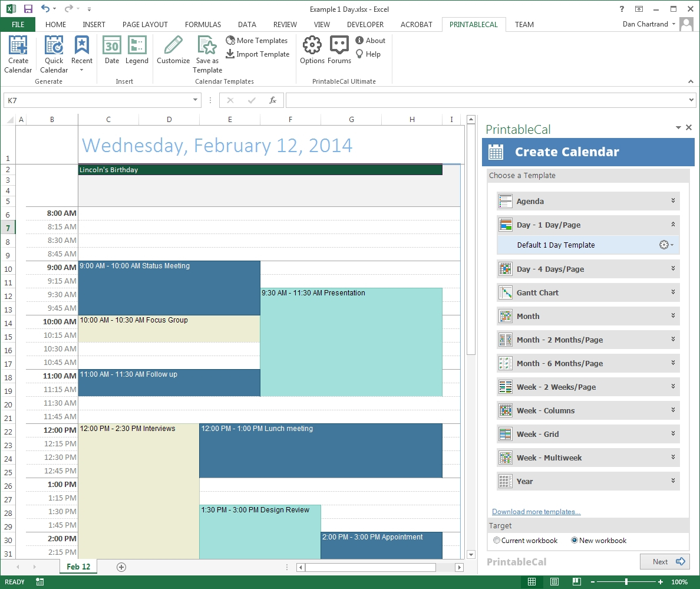700x589 pixels.
Task: Insert a Date using the ribbon icon
Action: [x=111, y=50]
